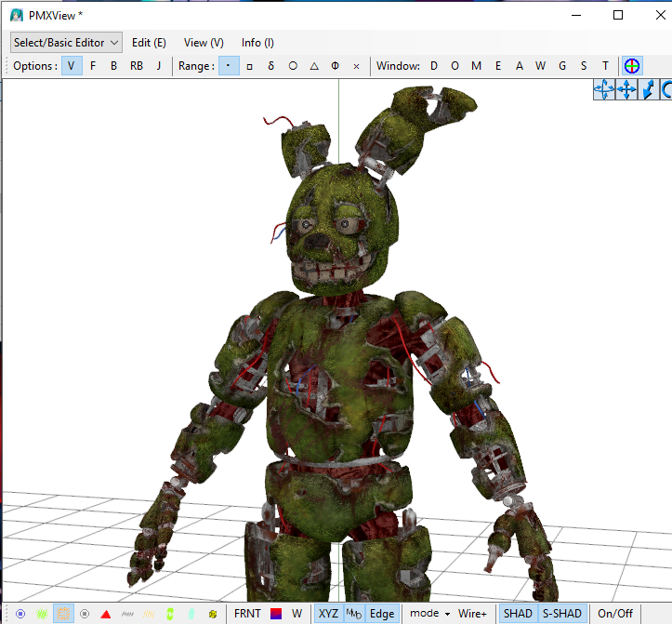Toggle the yellow slashes display icon
The image size is (672, 624).
tap(149, 614)
